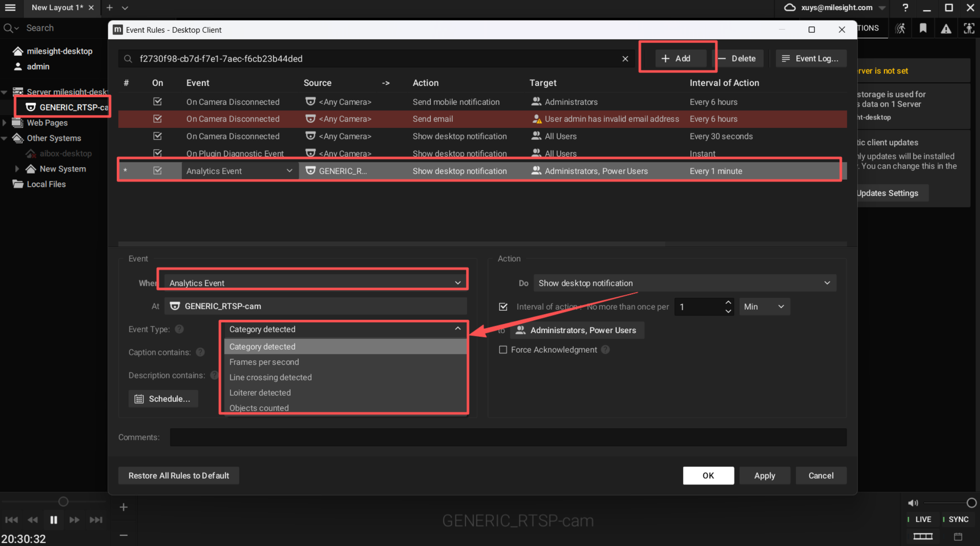Expand the Min time unit dropdown
Image resolution: width=980 pixels, height=546 pixels.
764,307
